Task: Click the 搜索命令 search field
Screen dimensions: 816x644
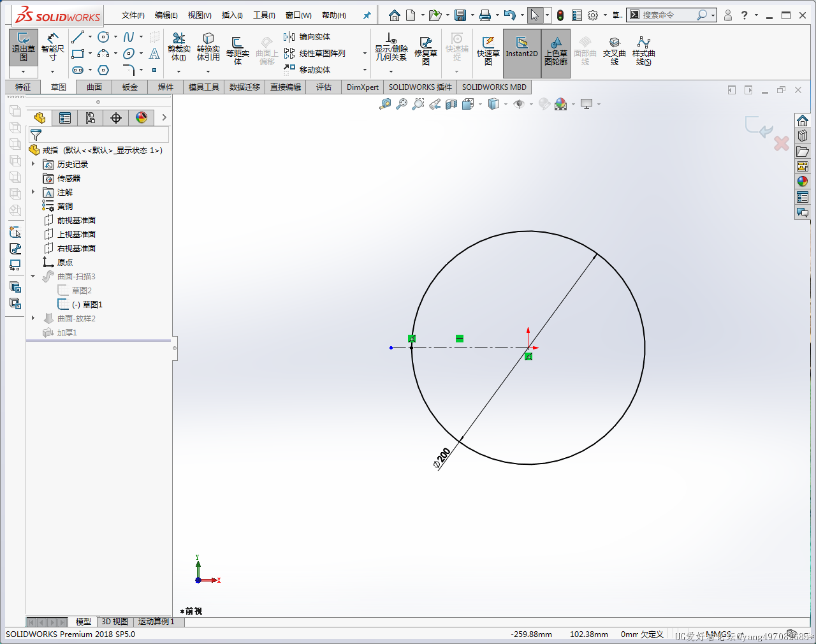Action: [x=668, y=15]
